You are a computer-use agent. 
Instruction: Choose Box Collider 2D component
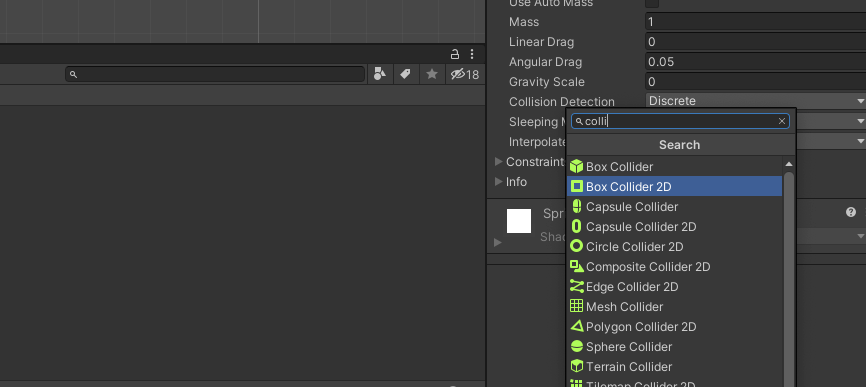tap(674, 187)
